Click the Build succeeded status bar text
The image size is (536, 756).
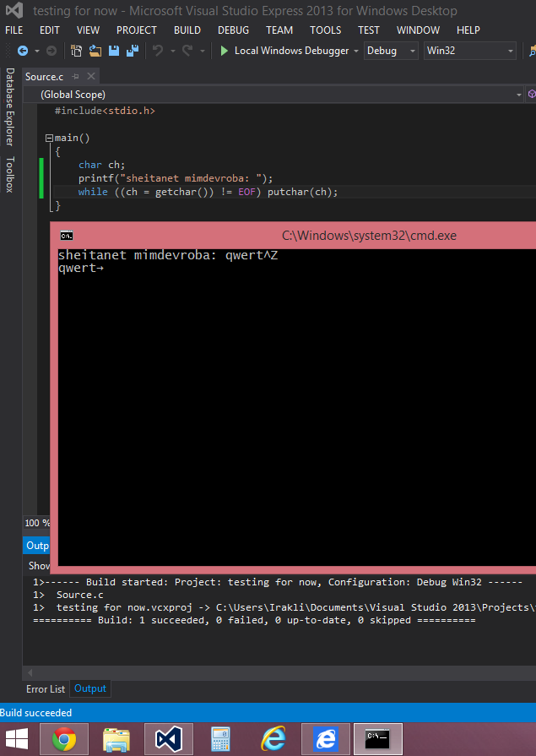[x=35, y=713]
